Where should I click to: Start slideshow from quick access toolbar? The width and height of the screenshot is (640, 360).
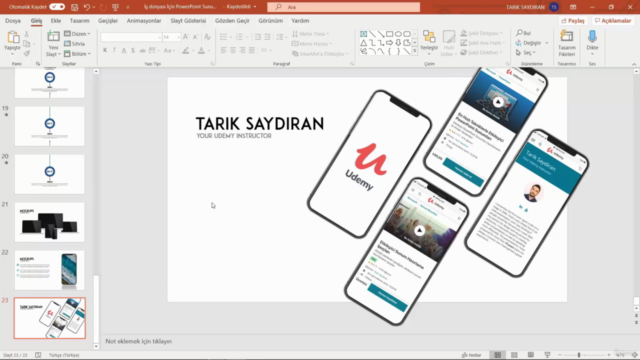click(116, 7)
